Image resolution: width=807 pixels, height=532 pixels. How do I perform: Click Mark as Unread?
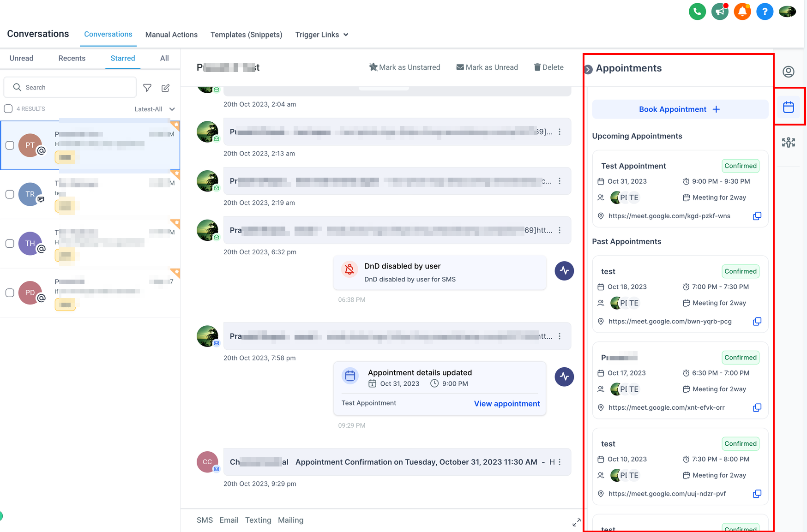coord(487,67)
